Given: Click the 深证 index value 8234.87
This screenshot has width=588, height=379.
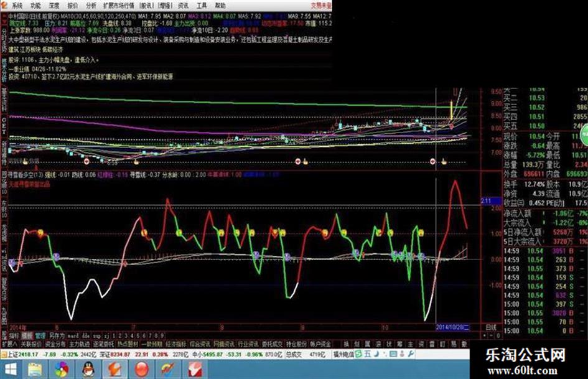Looking at the screenshot, I should tap(120, 354).
